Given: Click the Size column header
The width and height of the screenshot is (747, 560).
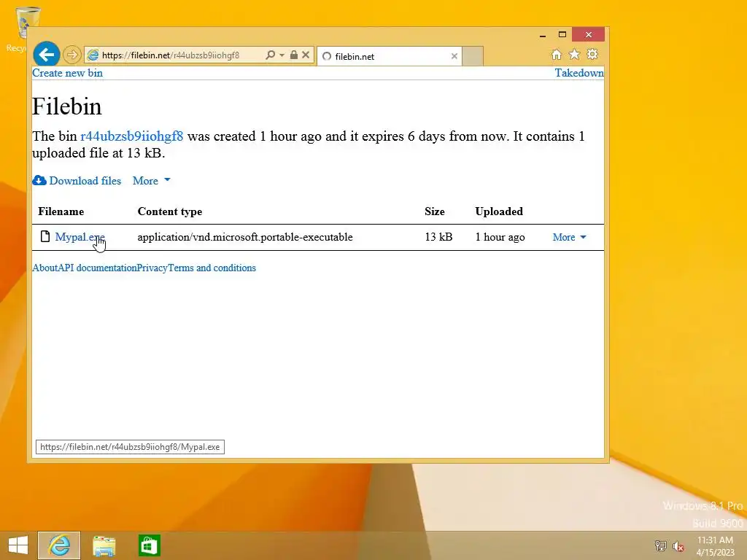Looking at the screenshot, I should [435, 211].
